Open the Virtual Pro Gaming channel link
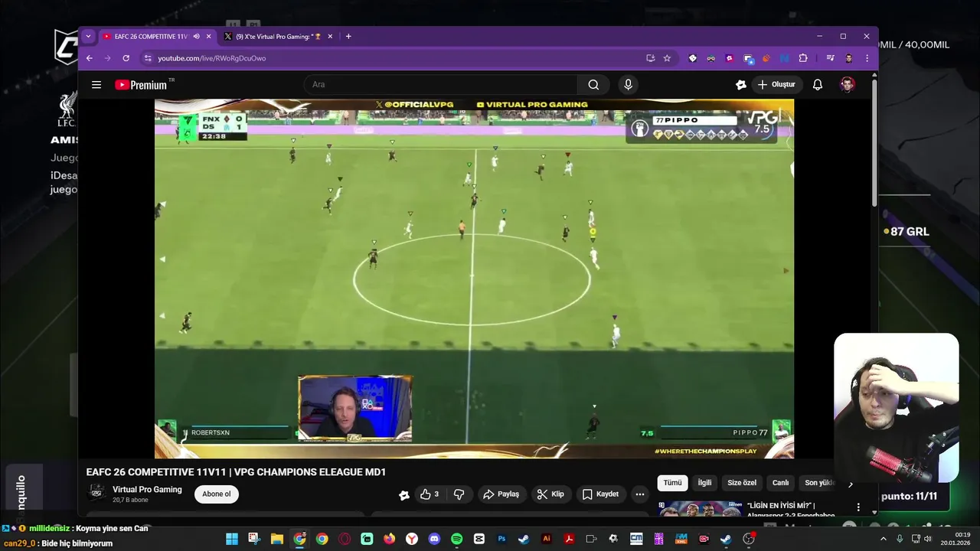 147,489
